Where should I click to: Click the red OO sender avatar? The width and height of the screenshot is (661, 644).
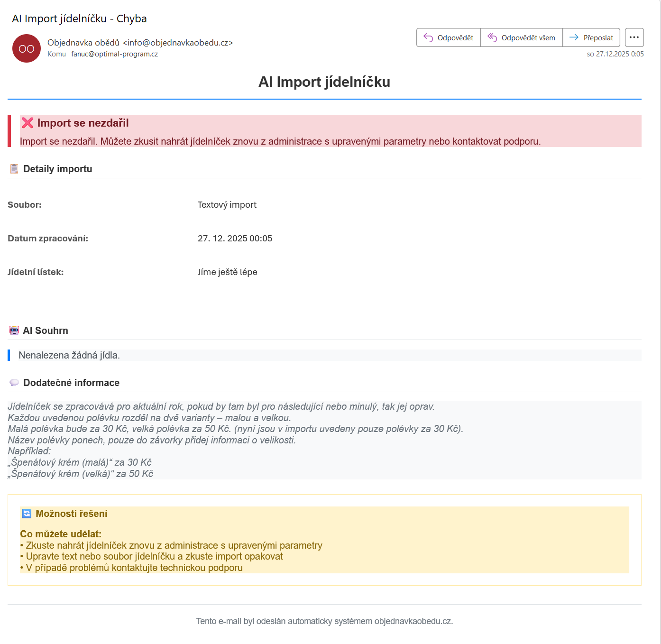27,48
